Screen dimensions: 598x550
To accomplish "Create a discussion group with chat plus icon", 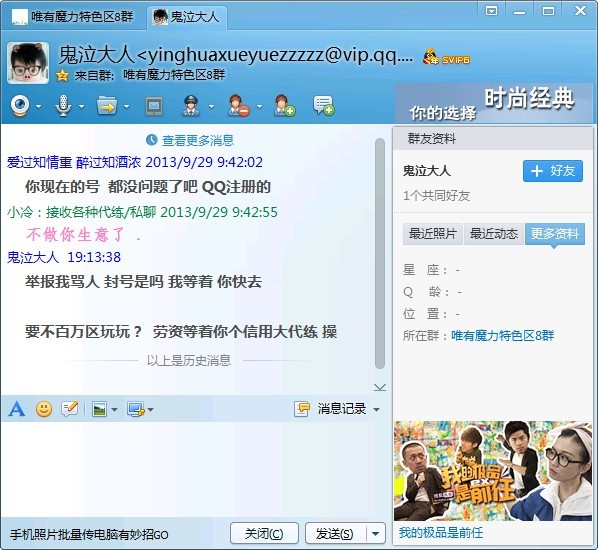I will pyautogui.click(x=323, y=105).
